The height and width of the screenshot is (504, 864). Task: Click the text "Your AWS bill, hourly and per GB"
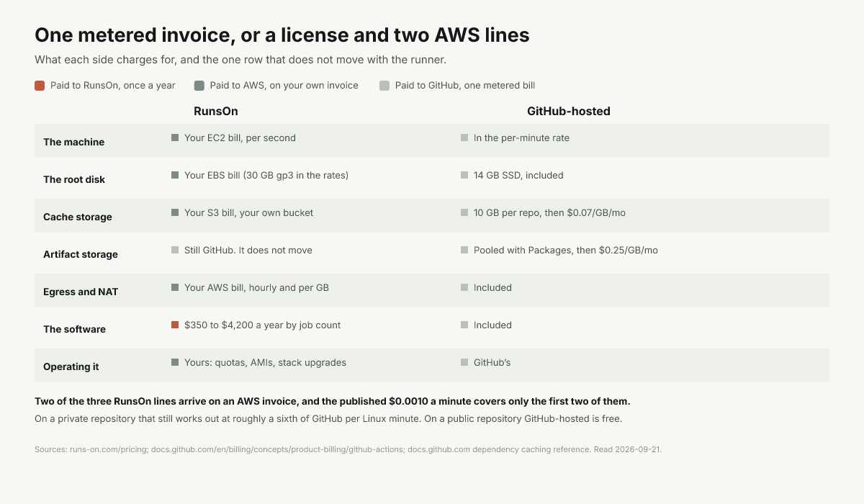256,287
